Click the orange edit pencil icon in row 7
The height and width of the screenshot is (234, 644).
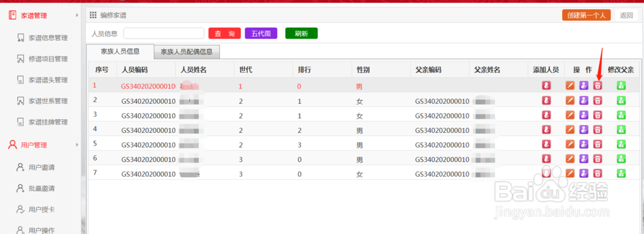click(x=570, y=173)
